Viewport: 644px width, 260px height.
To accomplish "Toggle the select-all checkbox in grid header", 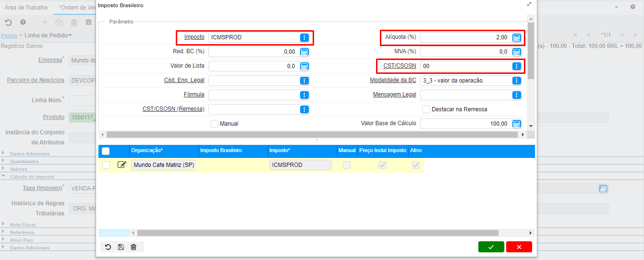I will (106, 151).
